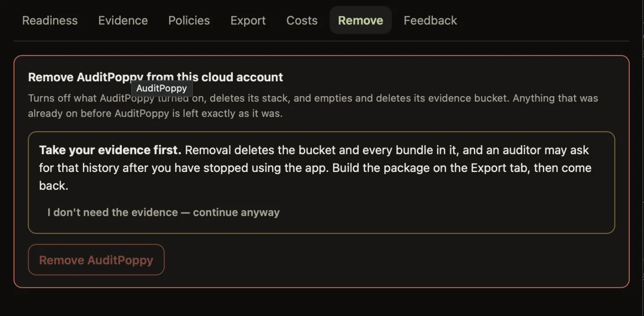Go to the Policies tab
The height and width of the screenshot is (316, 644).
point(189,20)
